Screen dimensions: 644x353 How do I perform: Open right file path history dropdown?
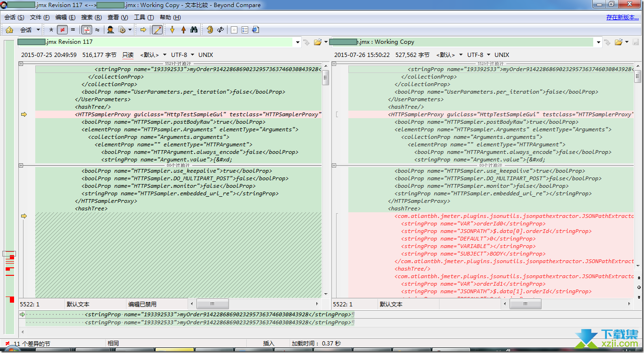[598, 42]
